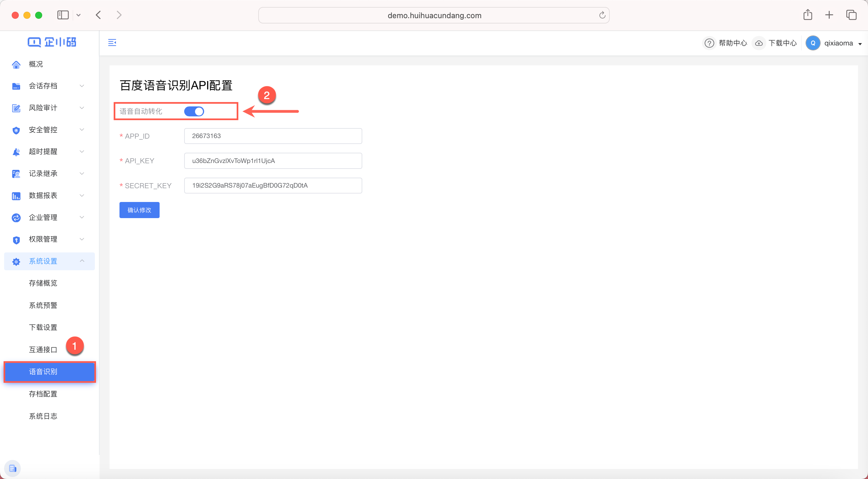Open the qixiaoma account dropdown arrow
Viewport: 868px width, 479px height.
coord(860,44)
